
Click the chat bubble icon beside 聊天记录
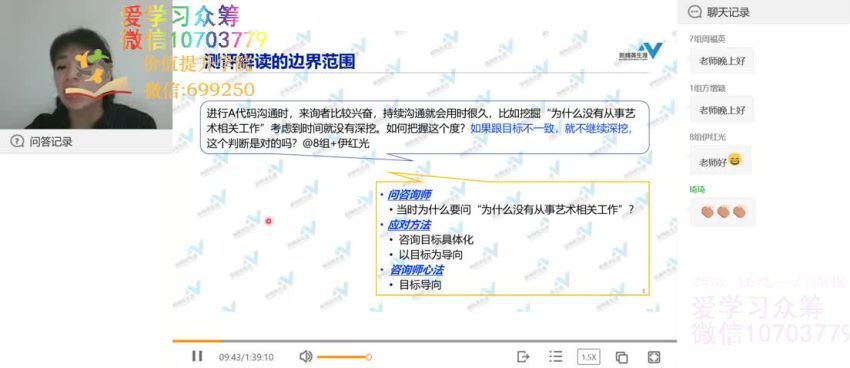pos(694,12)
